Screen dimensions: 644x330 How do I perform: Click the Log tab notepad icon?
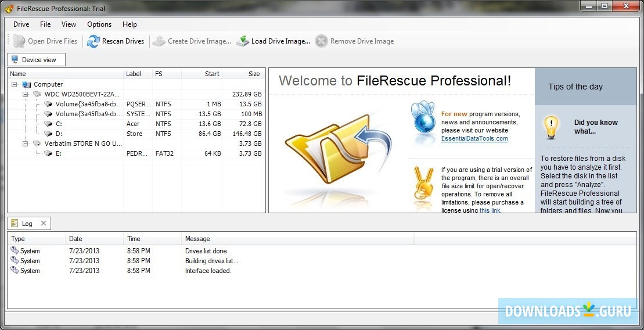pyautogui.click(x=15, y=223)
